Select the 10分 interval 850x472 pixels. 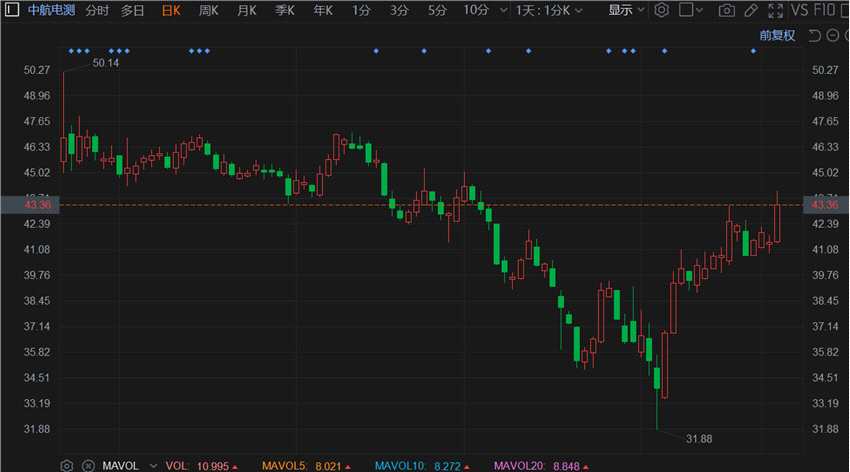(476, 10)
